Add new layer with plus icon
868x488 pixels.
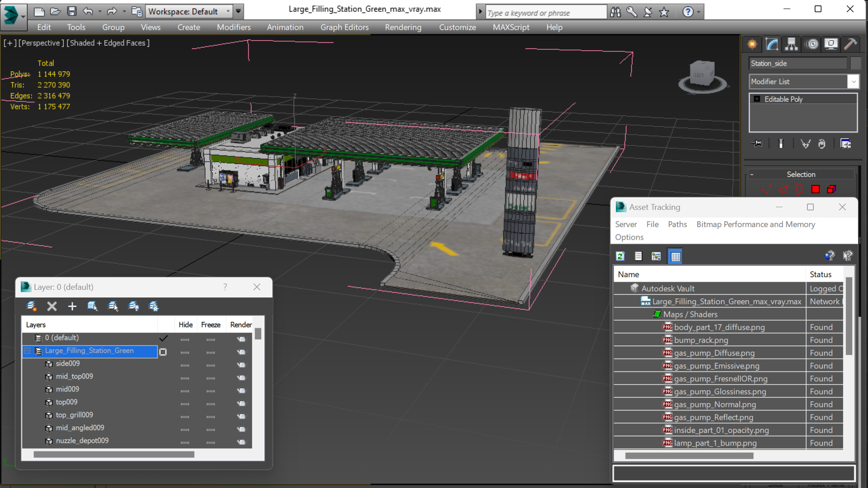click(x=72, y=307)
